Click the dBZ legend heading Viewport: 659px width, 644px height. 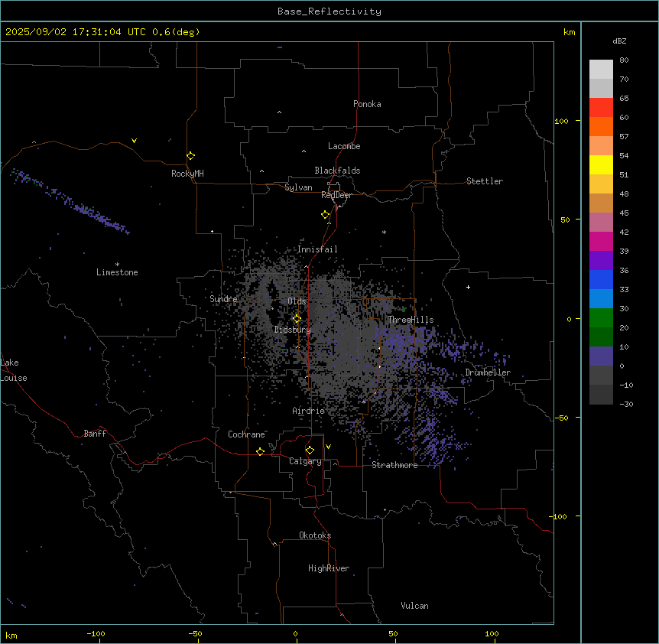[x=619, y=41]
